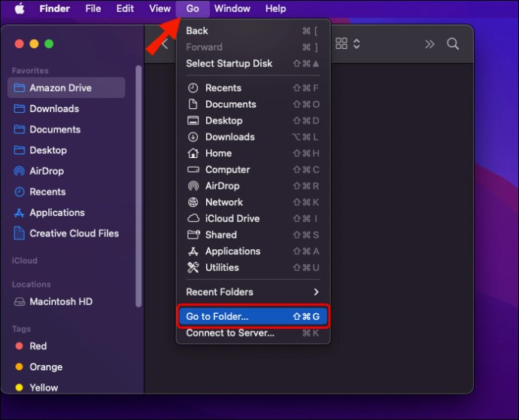Click the Network globe icon in Go menu
Screen dimensions: 519x420
193,202
